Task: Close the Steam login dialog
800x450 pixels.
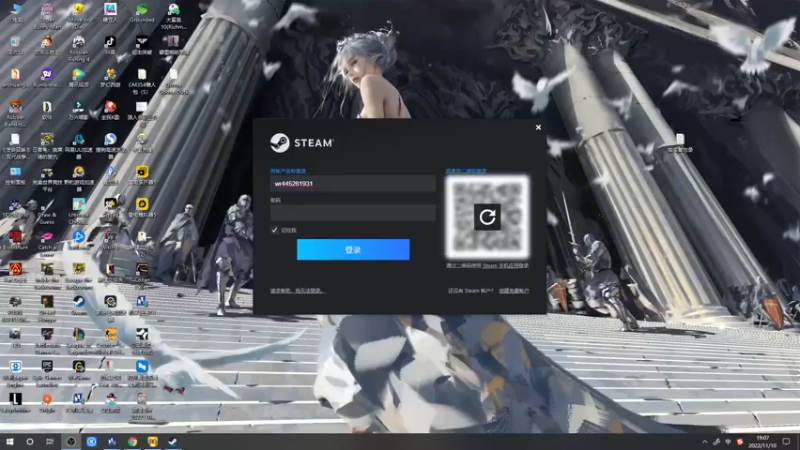Action: coord(538,128)
